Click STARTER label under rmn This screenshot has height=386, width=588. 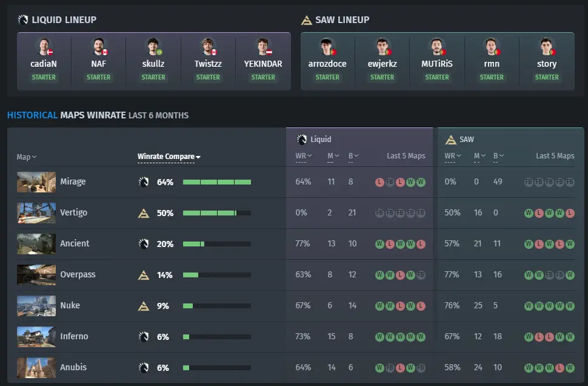click(492, 77)
